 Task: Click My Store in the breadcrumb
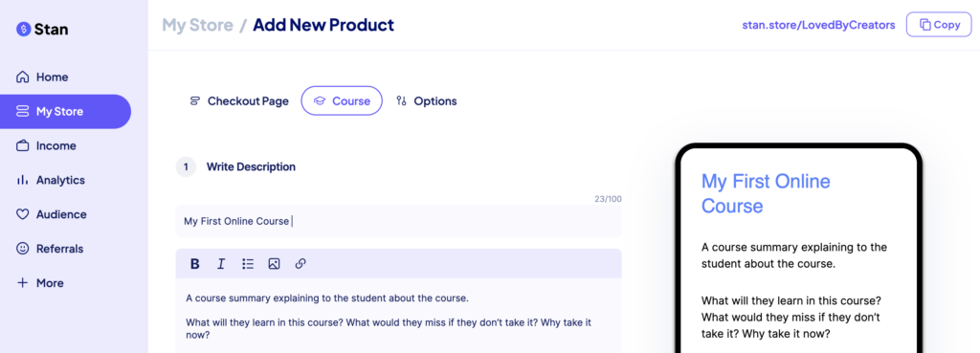tap(197, 25)
